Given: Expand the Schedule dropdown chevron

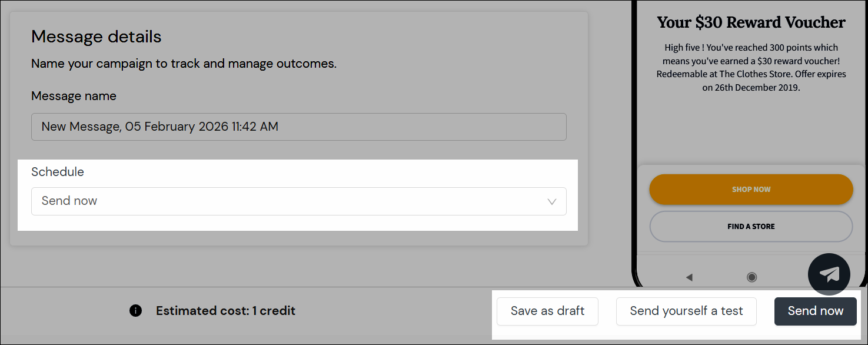Looking at the screenshot, I should pos(552,201).
